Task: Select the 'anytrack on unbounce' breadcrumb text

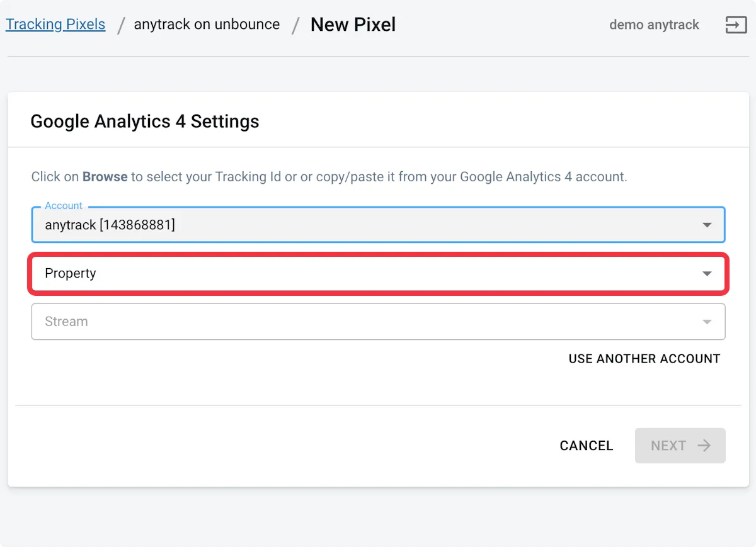Action: click(207, 25)
